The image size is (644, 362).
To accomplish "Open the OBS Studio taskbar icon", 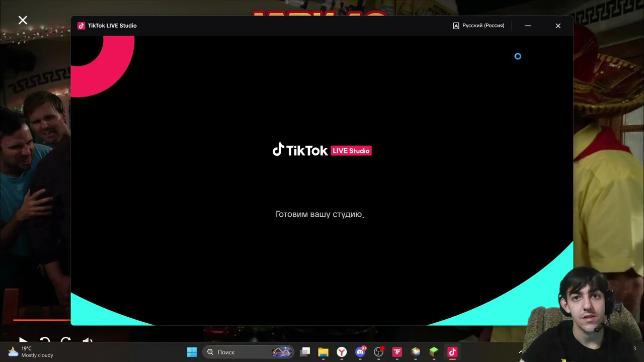I will click(379, 352).
